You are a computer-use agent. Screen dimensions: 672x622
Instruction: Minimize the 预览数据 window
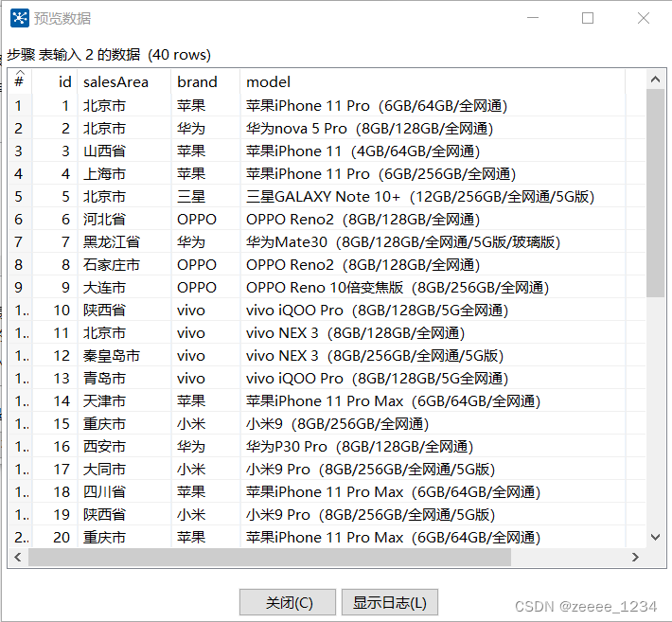[x=533, y=18]
